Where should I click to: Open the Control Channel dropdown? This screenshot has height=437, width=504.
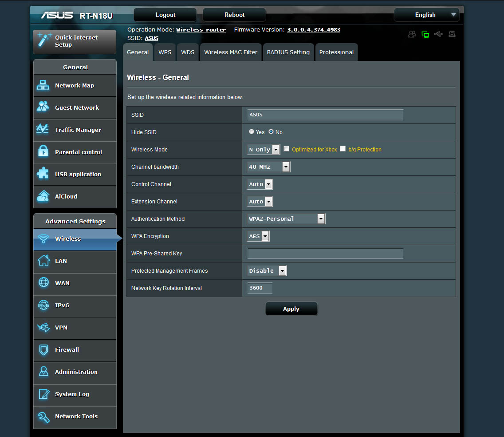click(x=260, y=184)
